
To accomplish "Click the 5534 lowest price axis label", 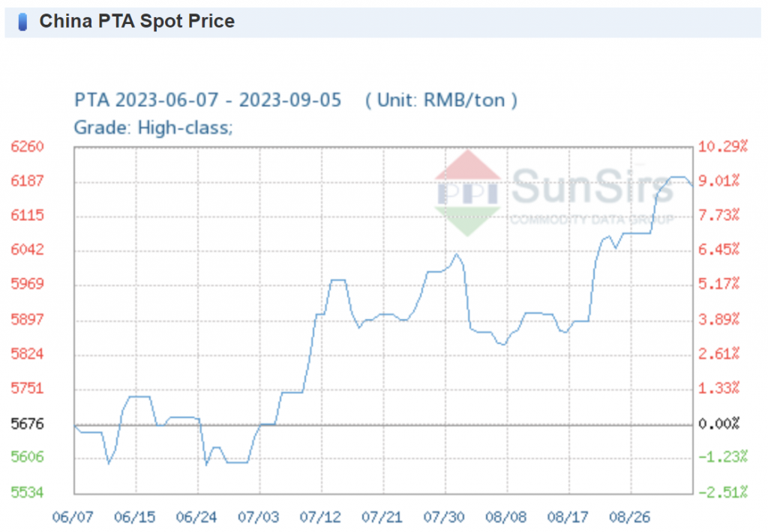I will pos(27,492).
